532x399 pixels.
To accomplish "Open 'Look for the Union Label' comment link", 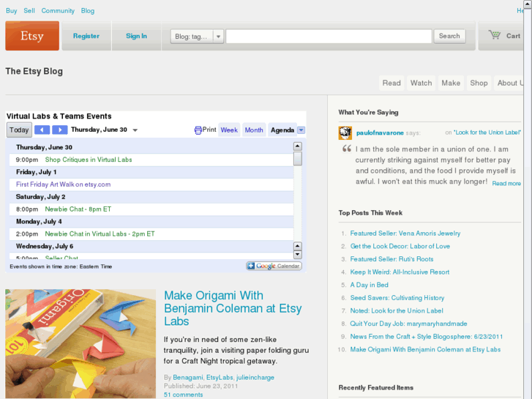I will 487,133.
